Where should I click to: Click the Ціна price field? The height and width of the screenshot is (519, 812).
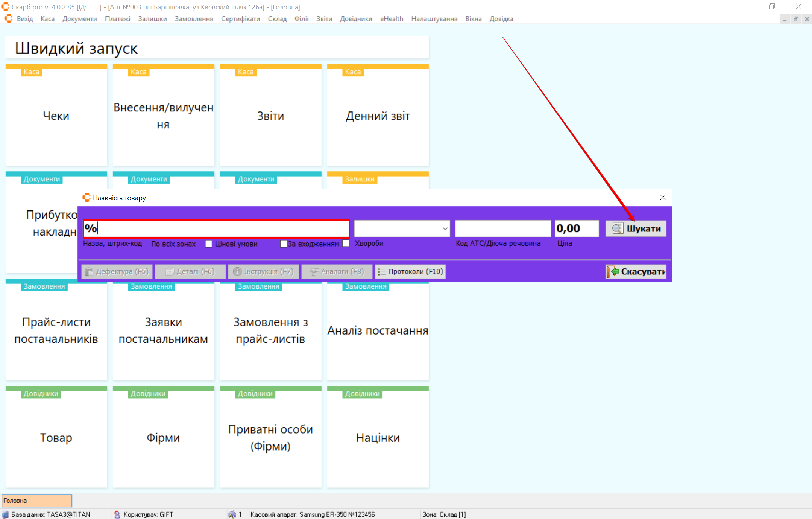pos(577,229)
